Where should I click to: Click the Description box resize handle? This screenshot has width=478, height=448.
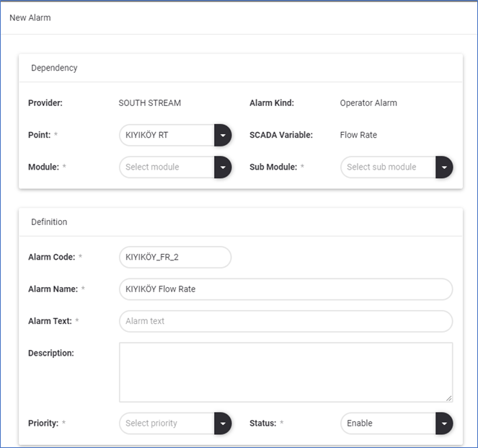(x=448, y=398)
